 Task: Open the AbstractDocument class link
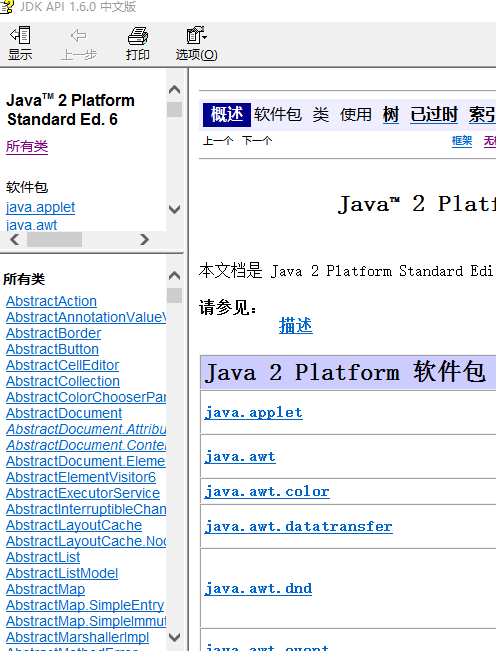64,414
